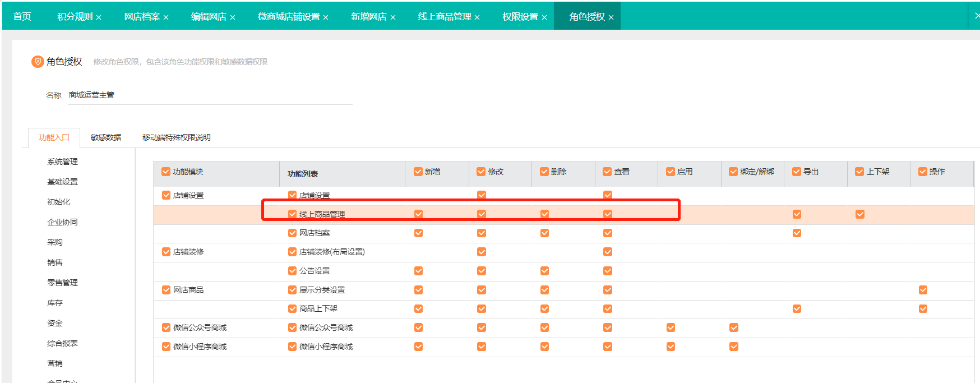Open the 移动端特殊权限说明 tab
Screen dimensions: 980x383
(176, 137)
